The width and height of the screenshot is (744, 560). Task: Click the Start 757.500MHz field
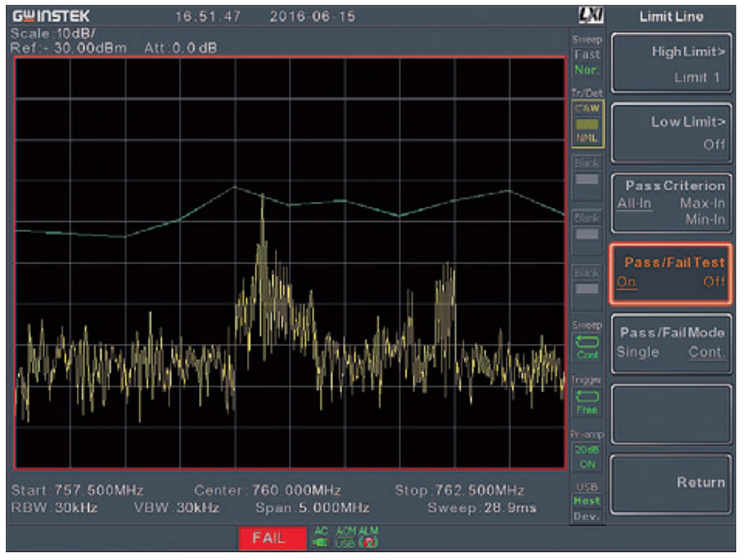pyautogui.click(x=77, y=490)
